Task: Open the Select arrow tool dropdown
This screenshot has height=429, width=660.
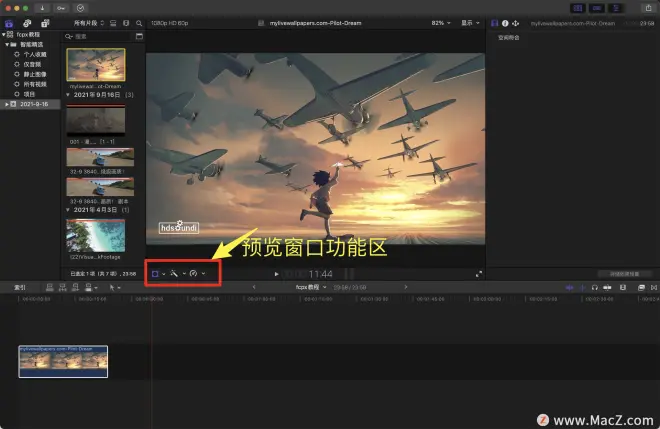Action: pos(114,288)
